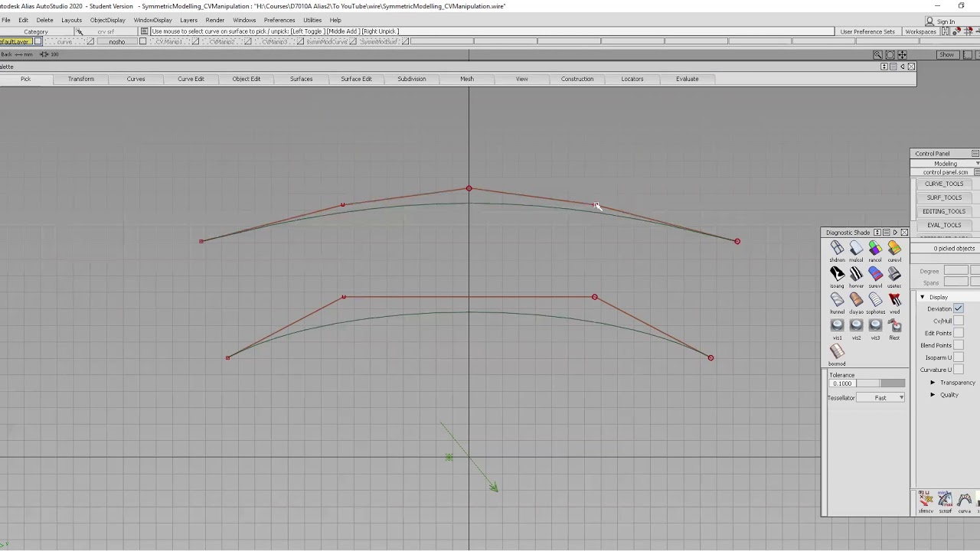The width and height of the screenshot is (980, 551).
Task: Open the Layers menu
Action: tap(188, 20)
